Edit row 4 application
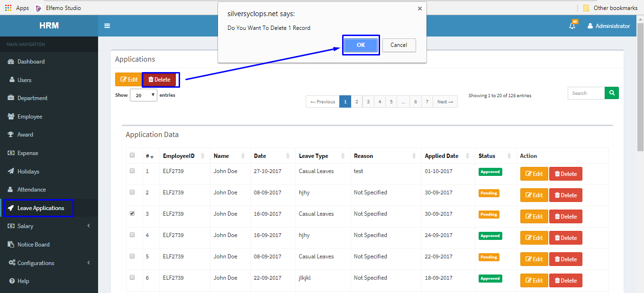Image resolution: width=644 pixels, height=293 pixels. (534, 238)
